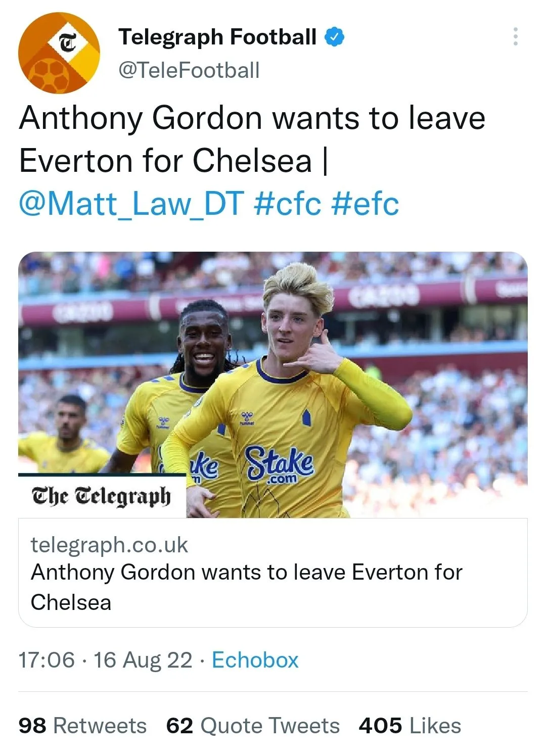Click the 17:06 timestamp
Viewport: 546px width, 756px height.
point(47,660)
